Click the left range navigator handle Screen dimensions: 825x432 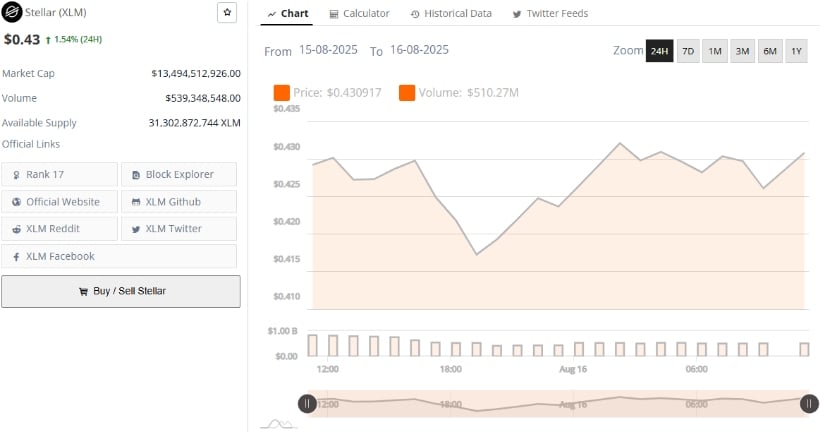click(x=307, y=404)
